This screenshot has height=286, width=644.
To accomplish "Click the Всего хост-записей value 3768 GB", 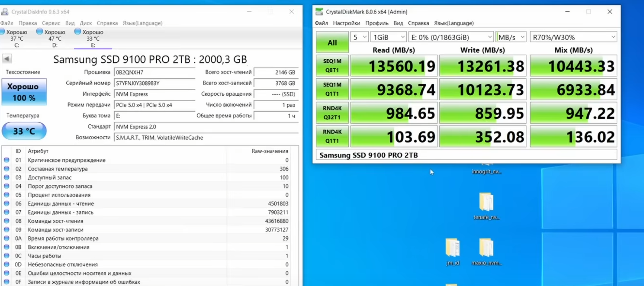I will tap(276, 83).
